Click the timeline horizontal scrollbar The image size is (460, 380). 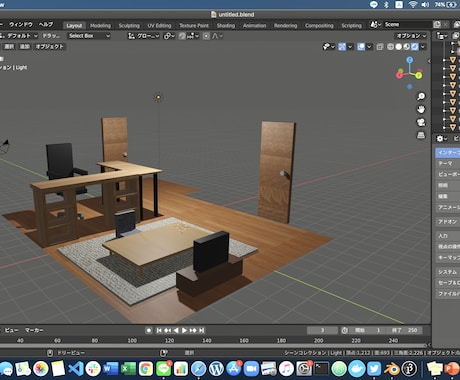[x=213, y=346]
